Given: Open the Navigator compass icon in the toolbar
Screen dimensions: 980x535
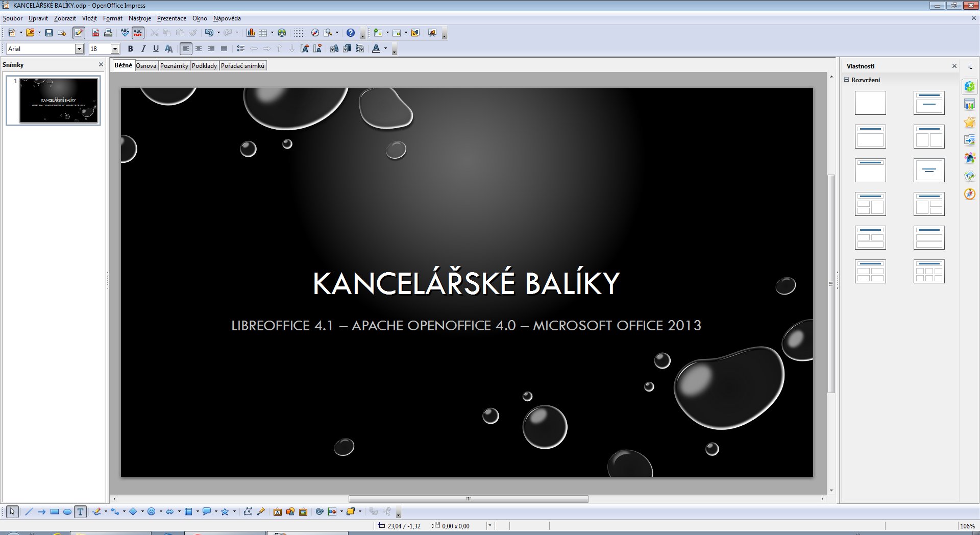Looking at the screenshot, I should 315,33.
